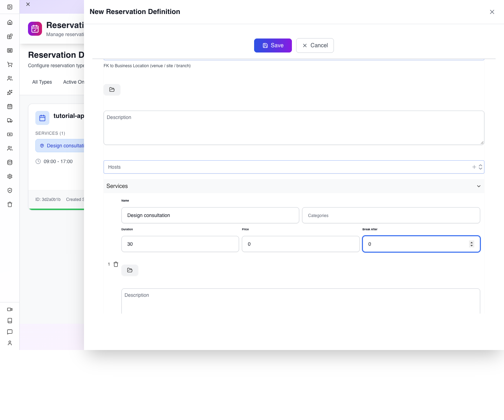504x420 pixels.
Task: Focus the Categories input field
Action: 391,215
